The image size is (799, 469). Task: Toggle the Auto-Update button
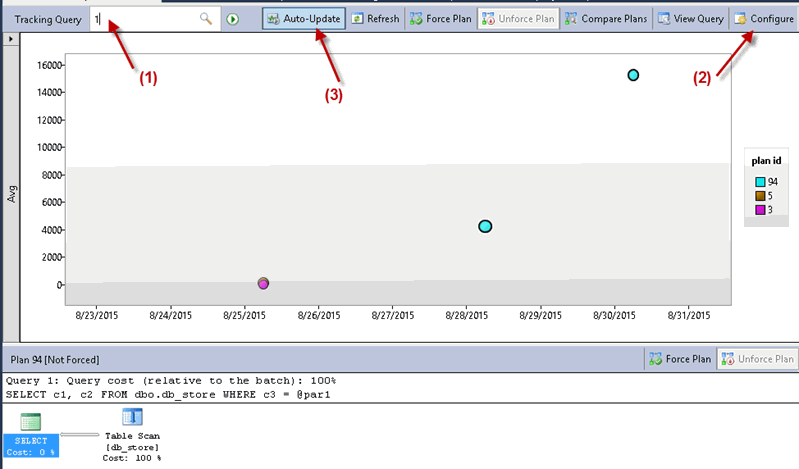[x=304, y=19]
